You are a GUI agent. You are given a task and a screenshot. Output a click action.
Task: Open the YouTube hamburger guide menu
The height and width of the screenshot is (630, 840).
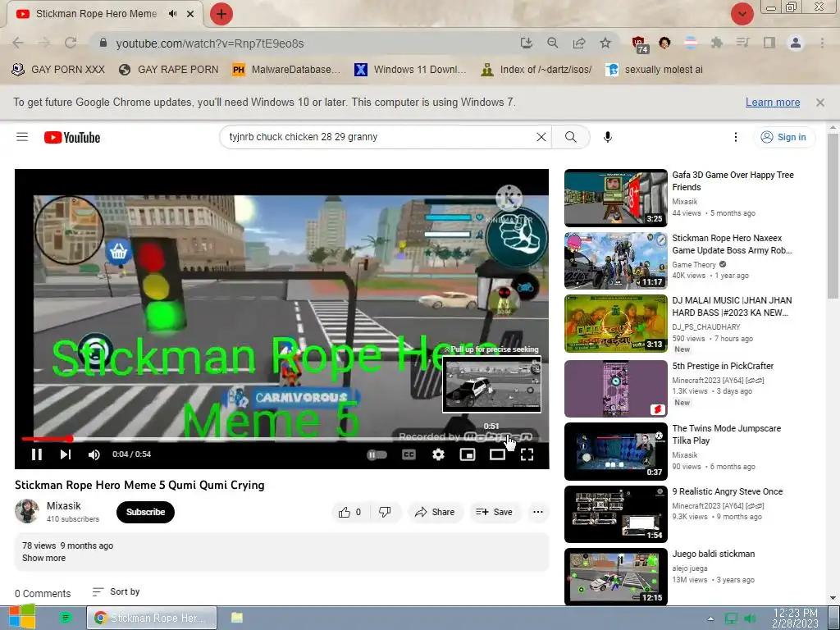[x=22, y=137]
